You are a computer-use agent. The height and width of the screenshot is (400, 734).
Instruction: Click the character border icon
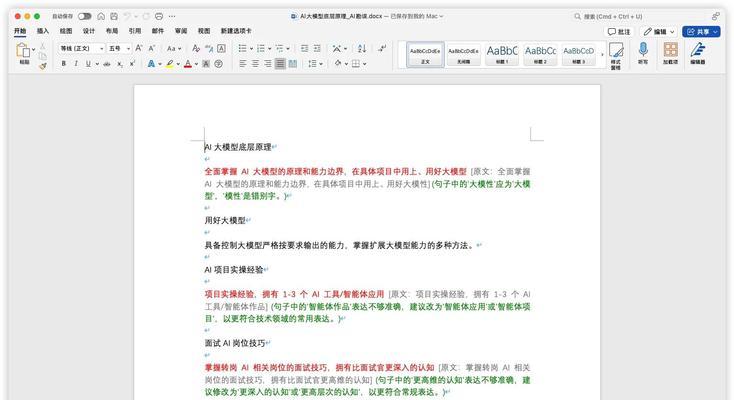(221, 48)
